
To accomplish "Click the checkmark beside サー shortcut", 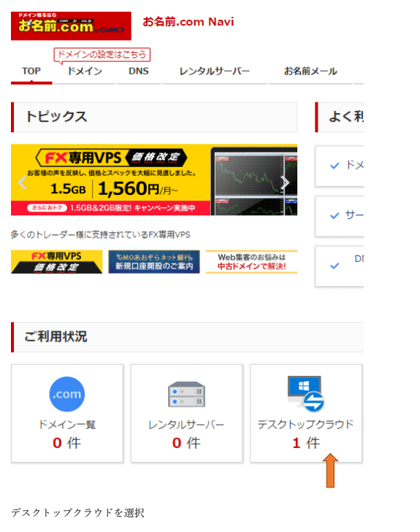I will [335, 215].
